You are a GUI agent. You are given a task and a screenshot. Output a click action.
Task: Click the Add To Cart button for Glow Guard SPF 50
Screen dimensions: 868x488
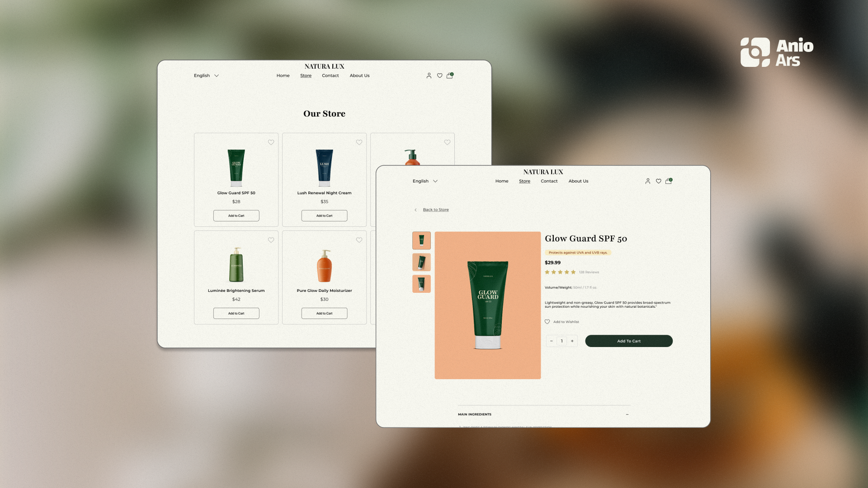(x=628, y=341)
